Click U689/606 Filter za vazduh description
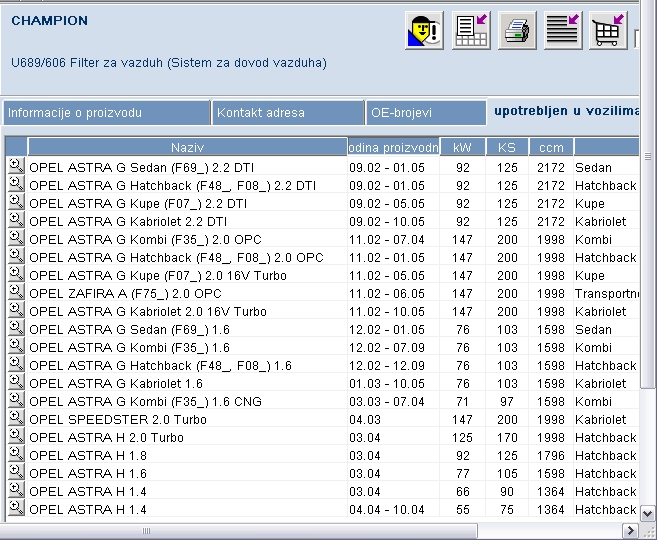Screen dimensions: 657x540 click(x=169, y=62)
